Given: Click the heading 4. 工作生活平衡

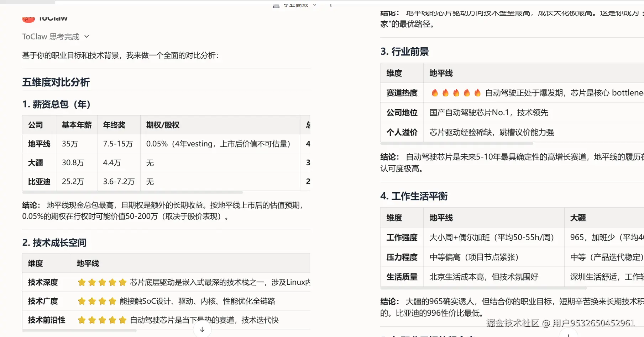Looking at the screenshot, I should click(414, 196).
